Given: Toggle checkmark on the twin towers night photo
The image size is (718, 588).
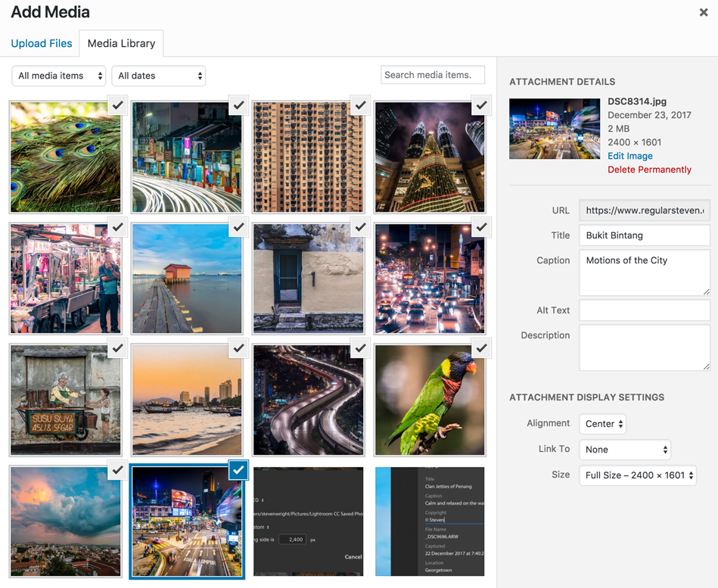Looking at the screenshot, I should coord(482,106).
